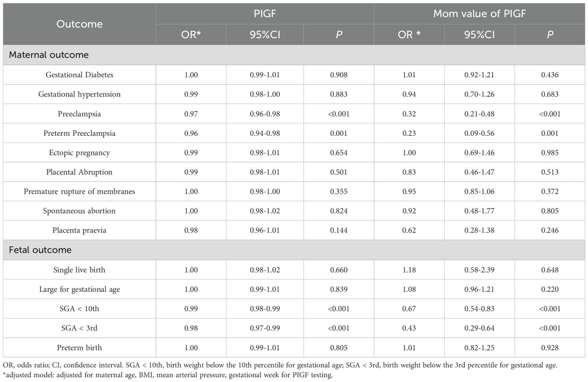Click the Gestational Diabetes row label

(x=79, y=75)
